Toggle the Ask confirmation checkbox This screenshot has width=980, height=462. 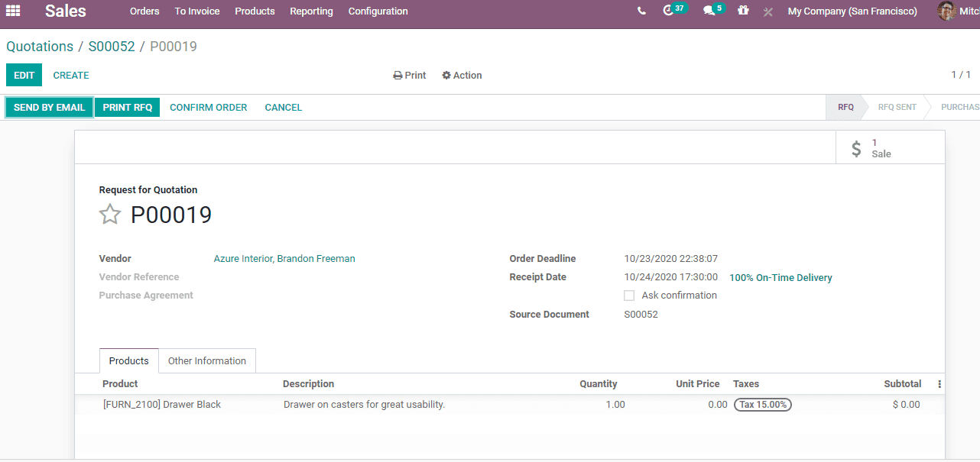[629, 296]
